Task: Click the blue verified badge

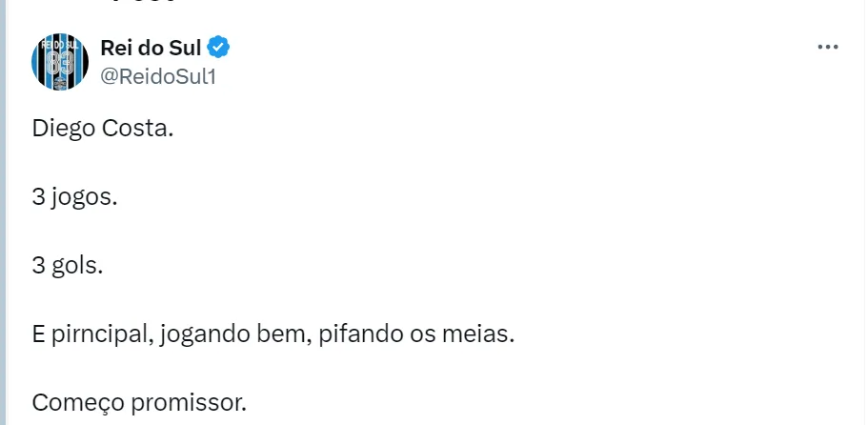Action: [x=219, y=47]
